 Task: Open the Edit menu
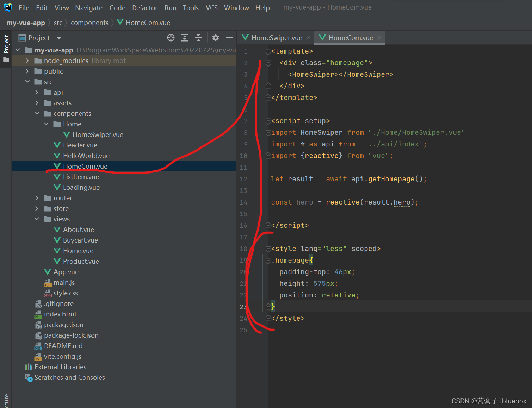coord(42,8)
